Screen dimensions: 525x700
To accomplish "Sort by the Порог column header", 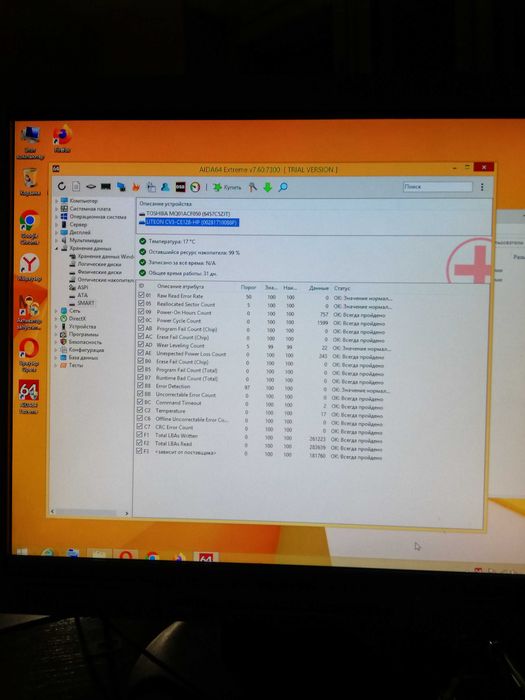I will click(248, 288).
